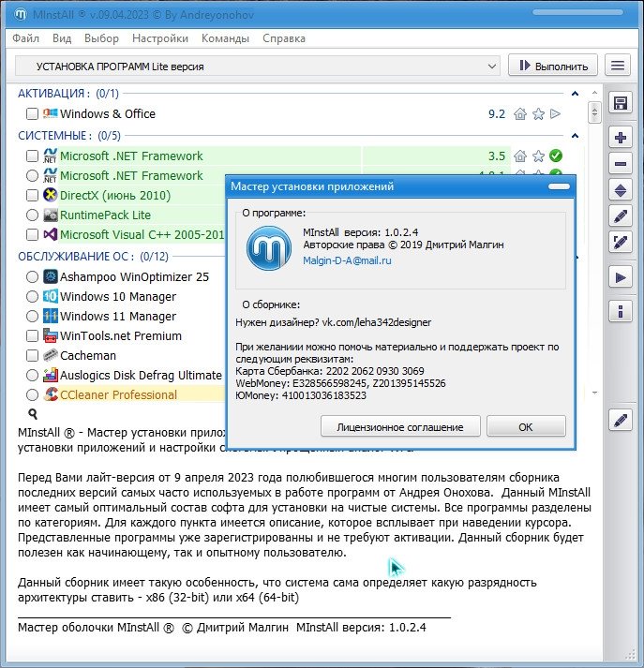Open the УСТАНОВКА ПРОГРАММ Lite версия dropdown
644x668 pixels.
[x=258, y=66]
